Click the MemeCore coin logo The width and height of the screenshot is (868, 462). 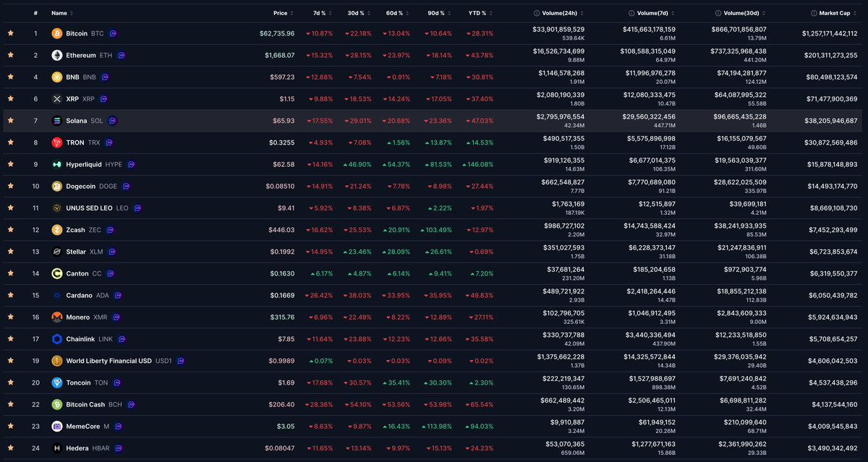coord(57,426)
